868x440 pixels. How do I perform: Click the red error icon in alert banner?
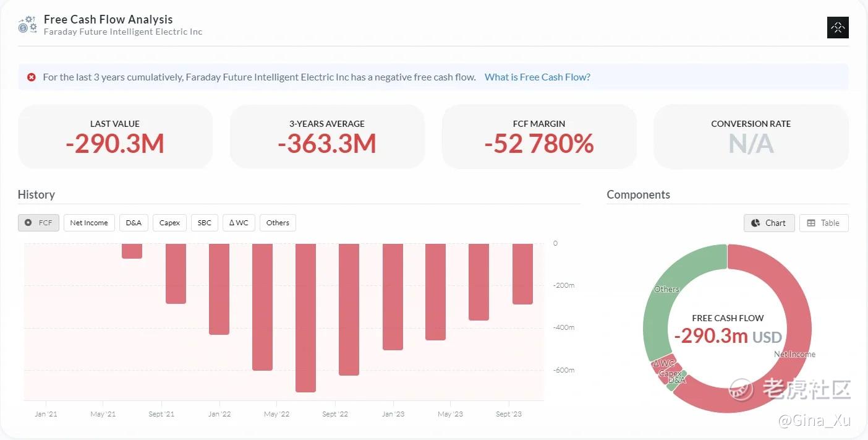coord(32,77)
